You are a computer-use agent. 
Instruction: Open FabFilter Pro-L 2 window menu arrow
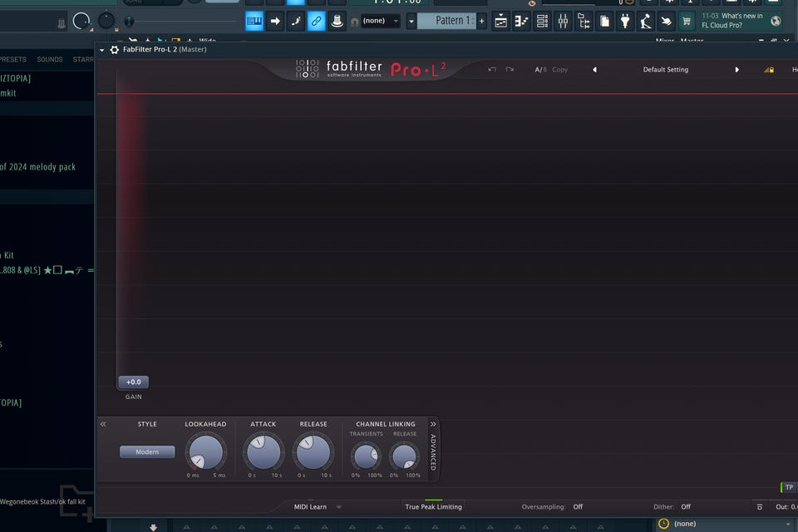(x=101, y=50)
